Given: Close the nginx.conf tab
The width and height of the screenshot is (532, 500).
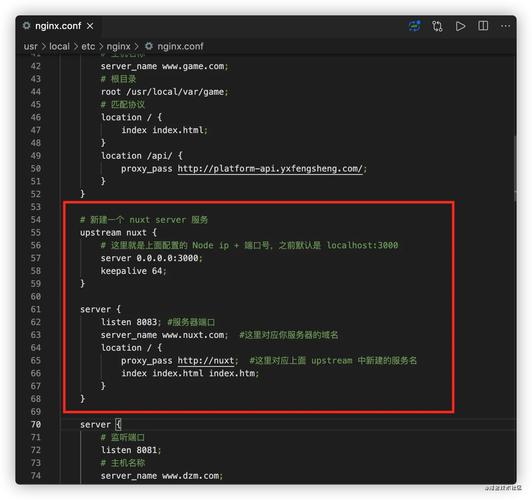Looking at the screenshot, I should point(90,26).
